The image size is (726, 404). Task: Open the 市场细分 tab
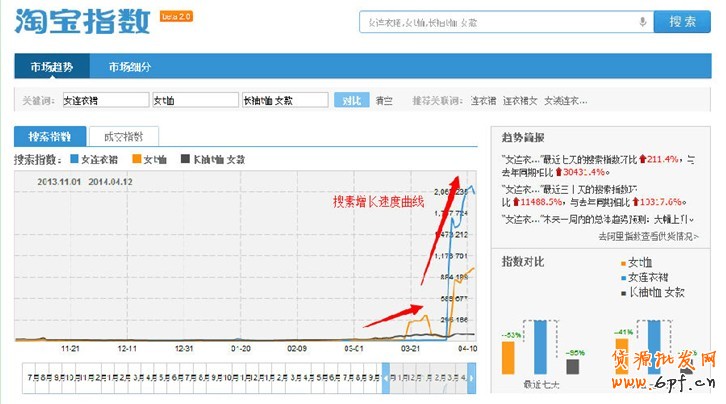[x=130, y=67]
